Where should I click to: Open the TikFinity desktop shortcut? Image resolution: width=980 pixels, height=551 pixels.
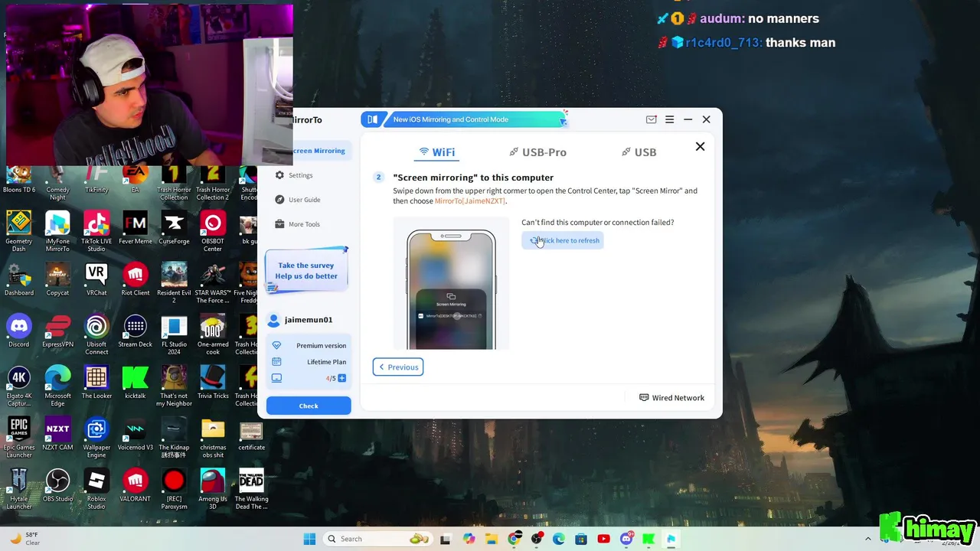click(96, 181)
